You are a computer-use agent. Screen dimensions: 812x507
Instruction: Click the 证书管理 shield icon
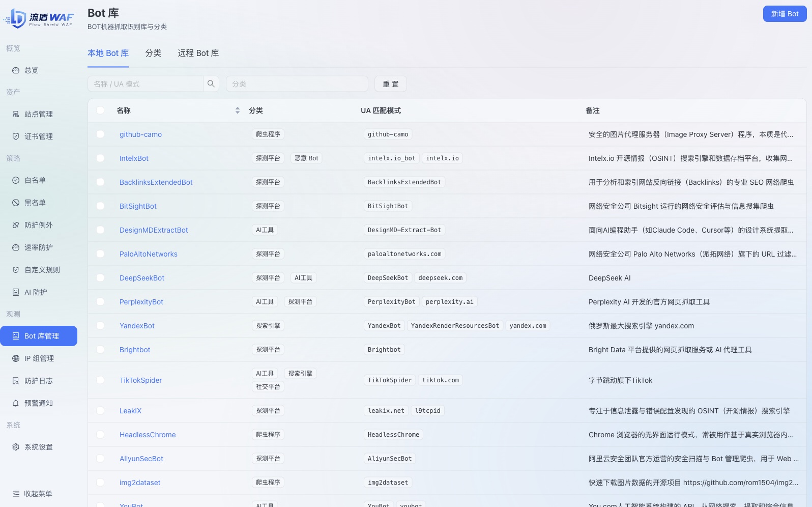[16, 136]
